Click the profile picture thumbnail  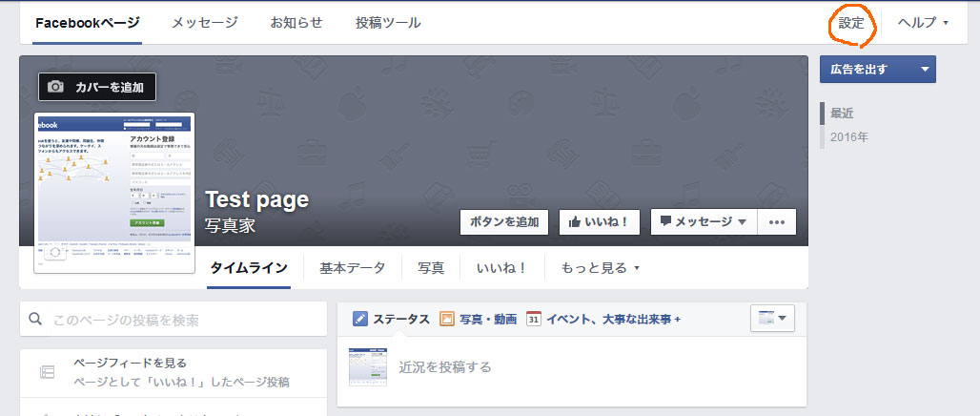point(114,193)
